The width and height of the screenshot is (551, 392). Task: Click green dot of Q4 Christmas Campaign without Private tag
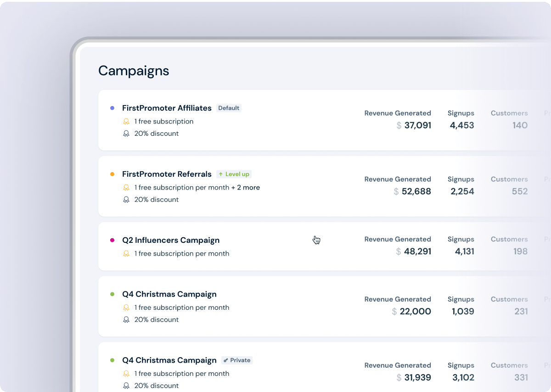tap(112, 294)
